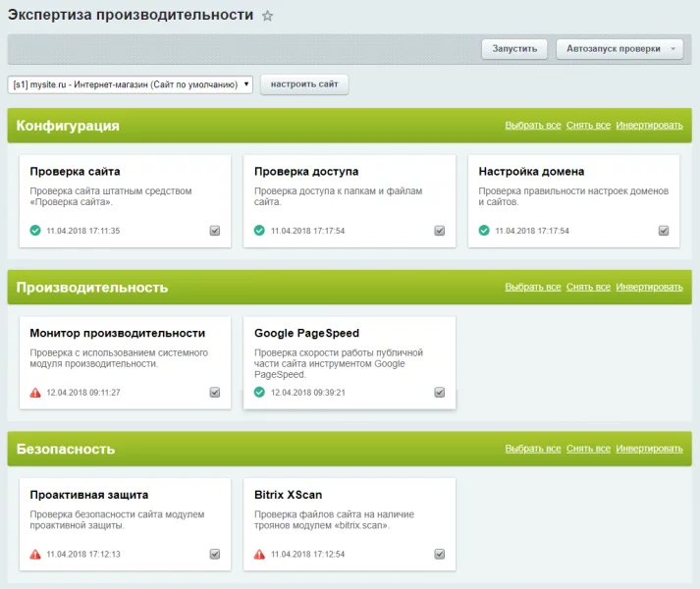The width and height of the screenshot is (700, 589).
Task: Click green success icon on Проверка сайта card
Action: 35,231
